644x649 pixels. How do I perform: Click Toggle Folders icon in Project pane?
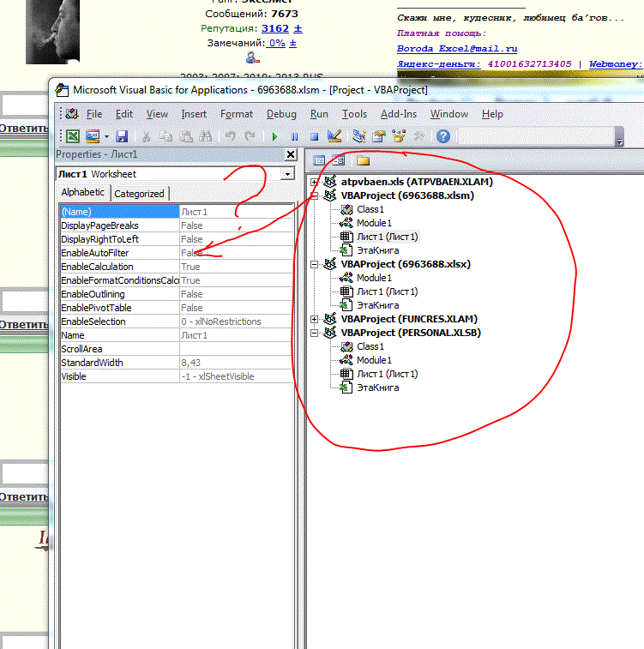click(363, 160)
